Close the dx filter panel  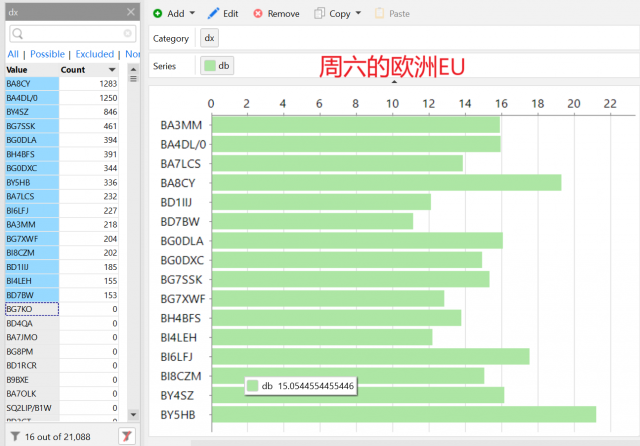click(x=131, y=12)
